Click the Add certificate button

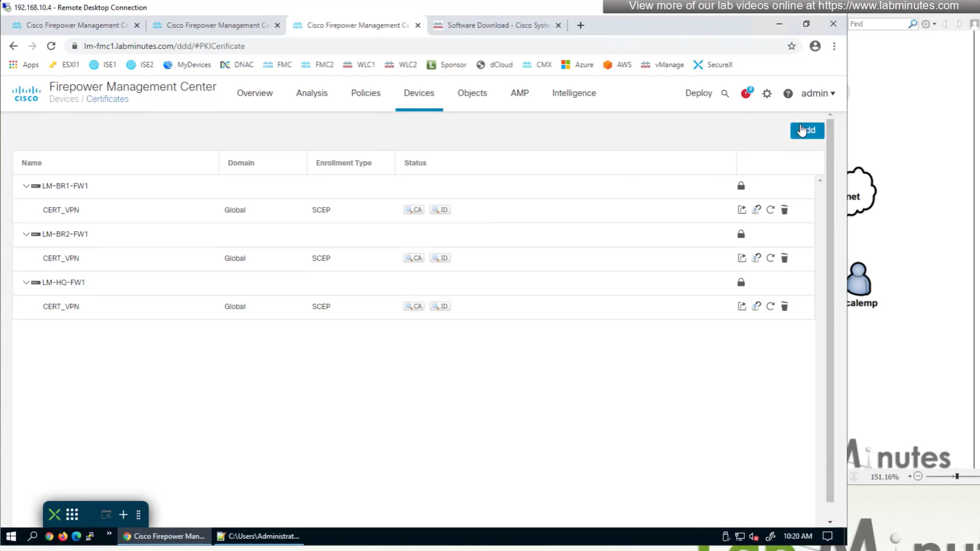click(x=807, y=131)
